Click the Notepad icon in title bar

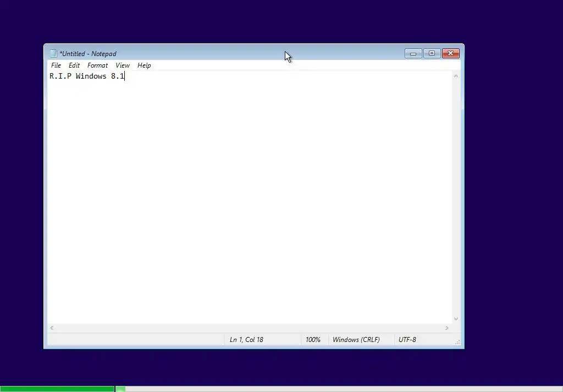(x=53, y=53)
